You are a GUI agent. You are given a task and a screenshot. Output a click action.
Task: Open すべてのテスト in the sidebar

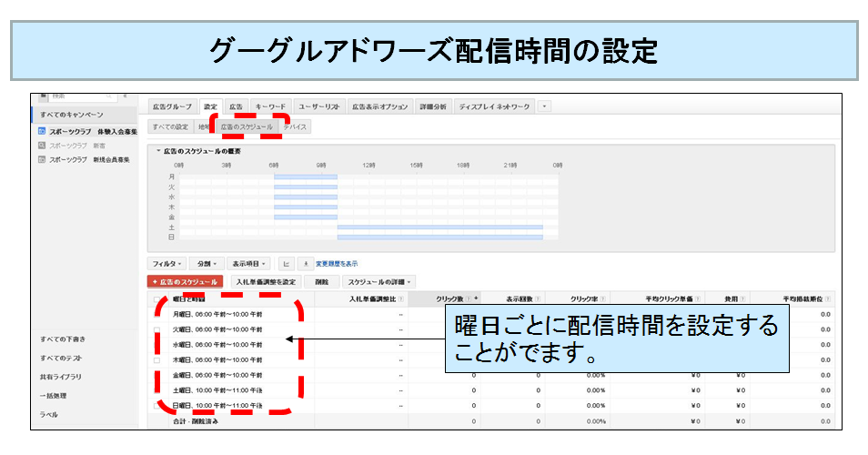pyautogui.click(x=60, y=359)
